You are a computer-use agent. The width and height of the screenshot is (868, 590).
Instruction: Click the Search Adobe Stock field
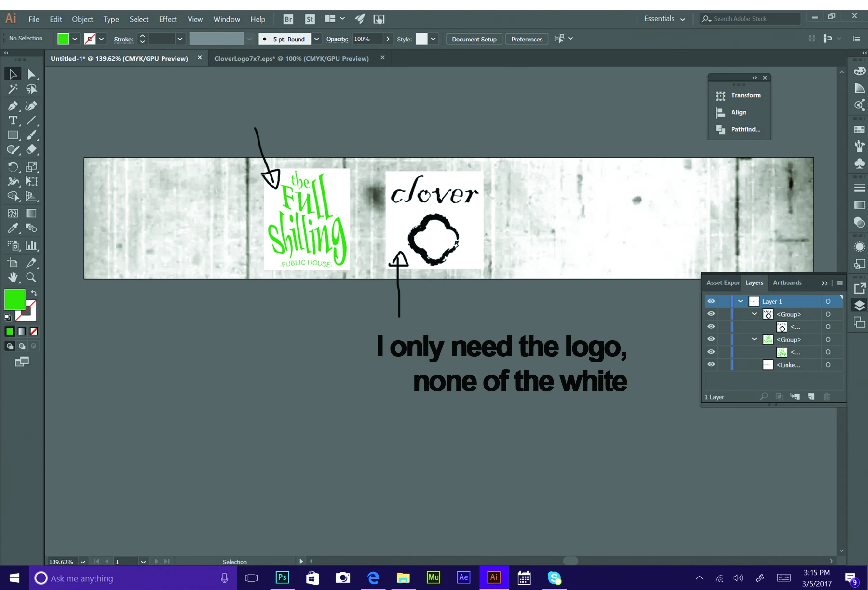click(x=750, y=19)
